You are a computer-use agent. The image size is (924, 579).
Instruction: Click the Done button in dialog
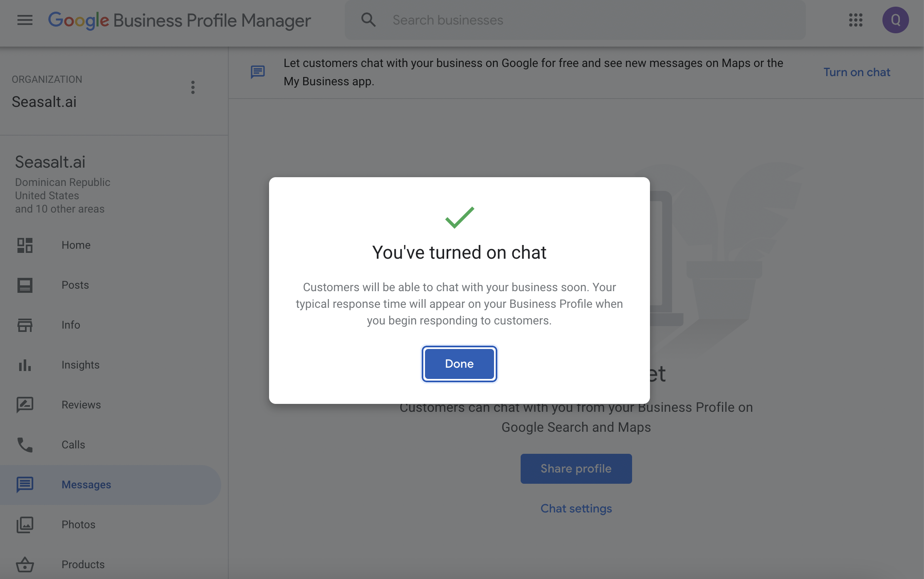[x=459, y=364]
